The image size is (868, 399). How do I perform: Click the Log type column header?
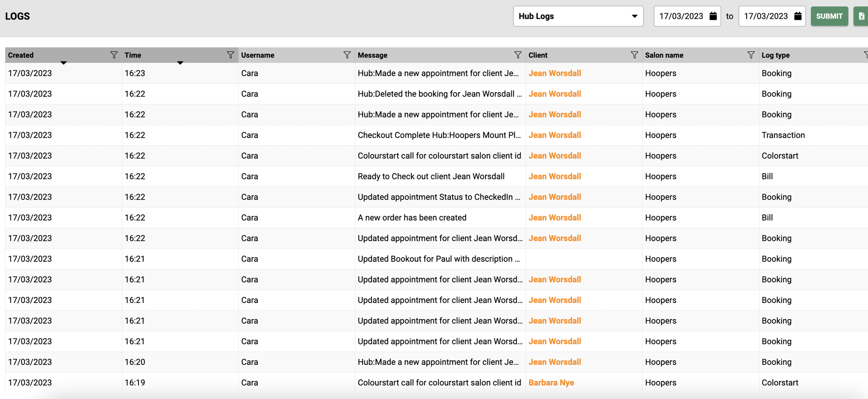pyautogui.click(x=775, y=55)
